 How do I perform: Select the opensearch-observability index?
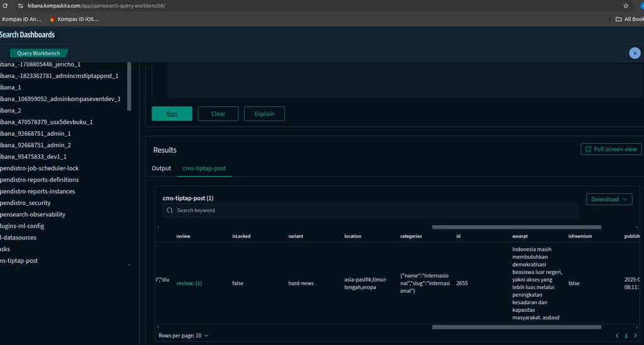[x=33, y=214]
